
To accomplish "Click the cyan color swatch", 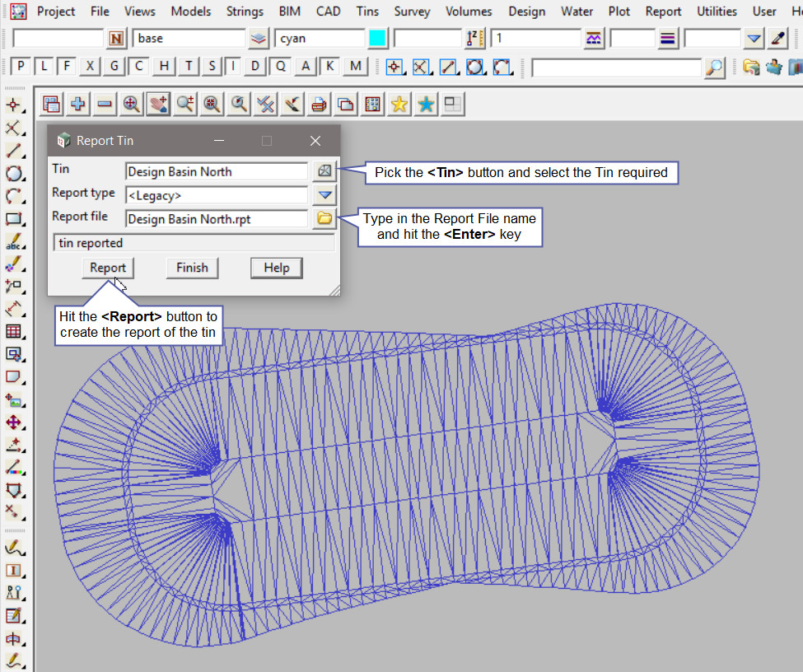I will [377, 38].
